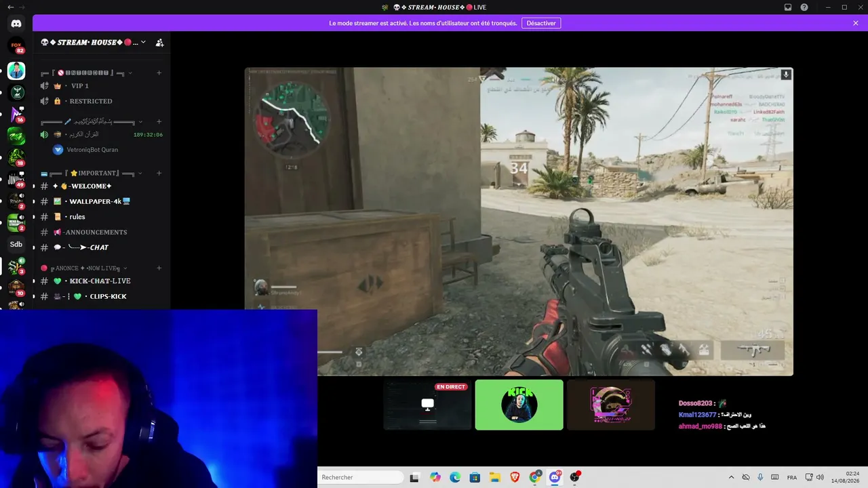Open File Explorer from the taskbar

click(x=495, y=477)
